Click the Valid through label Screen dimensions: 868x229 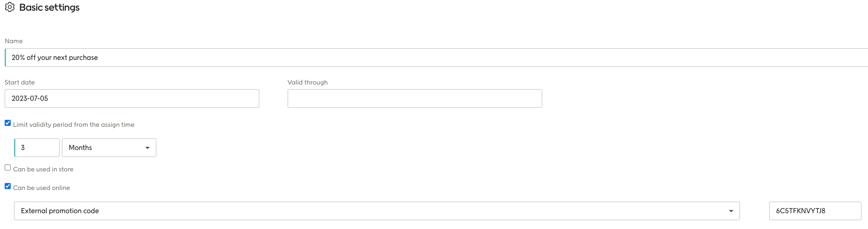click(x=308, y=82)
